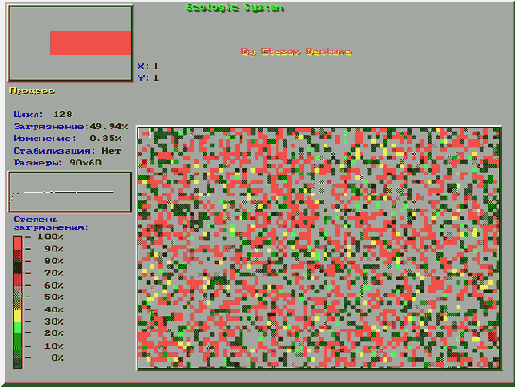Select the Y: 1 coordinate readout
The image size is (515, 387).
(148, 78)
